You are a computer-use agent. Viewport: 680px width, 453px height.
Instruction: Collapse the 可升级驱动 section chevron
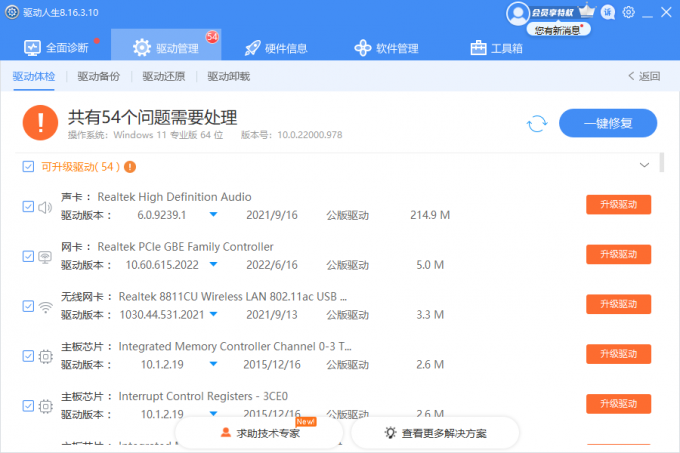(644, 165)
